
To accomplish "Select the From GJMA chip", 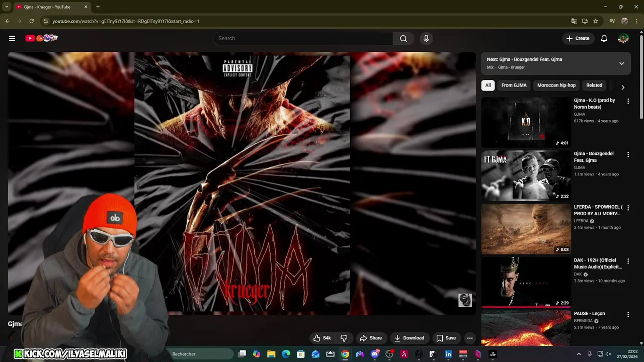I will point(514,85).
